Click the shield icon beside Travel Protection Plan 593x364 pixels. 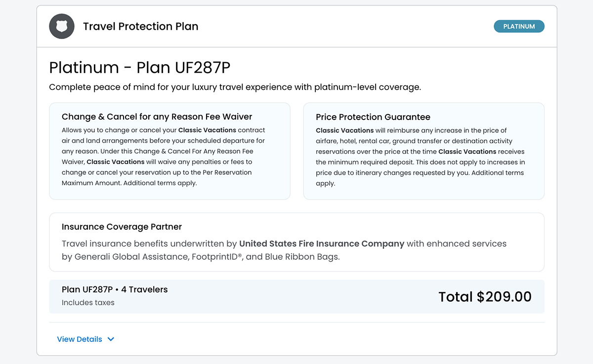click(x=62, y=27)
